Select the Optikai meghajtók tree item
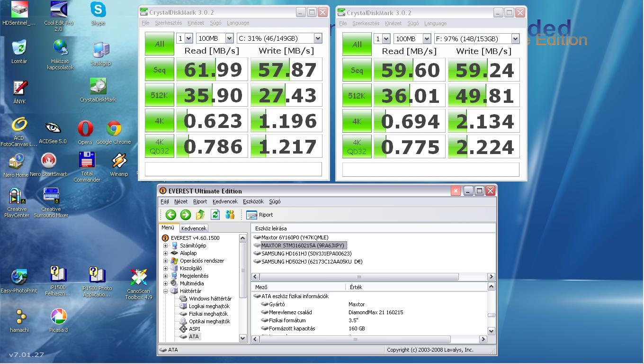 click(x=209, y=321)
